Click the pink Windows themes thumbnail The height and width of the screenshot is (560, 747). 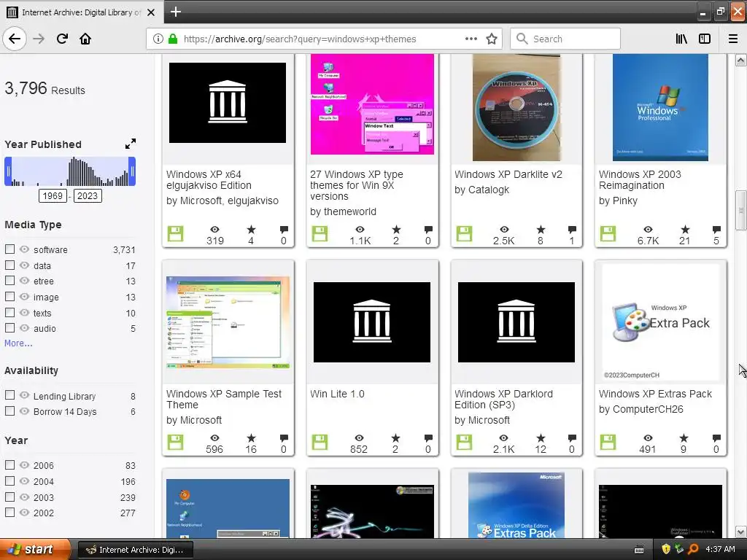point(372,104)
